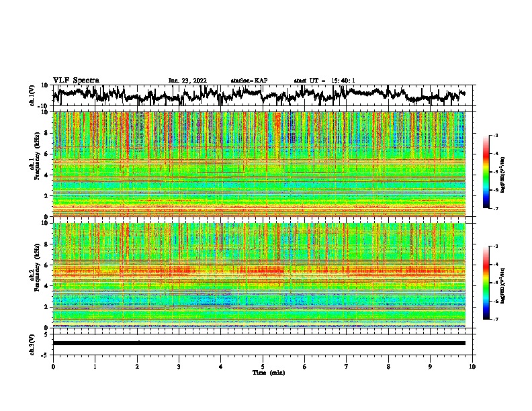Click the ch.1 spectrogram panel
The image size is (532, 411).
(259, 164)
